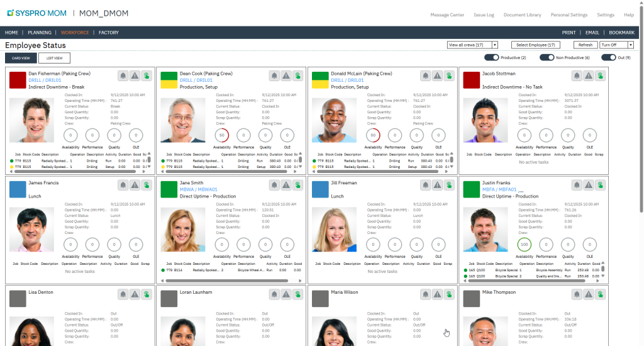Click the green-yellow status swatch on Dean Cook's card

coord(169,80)
